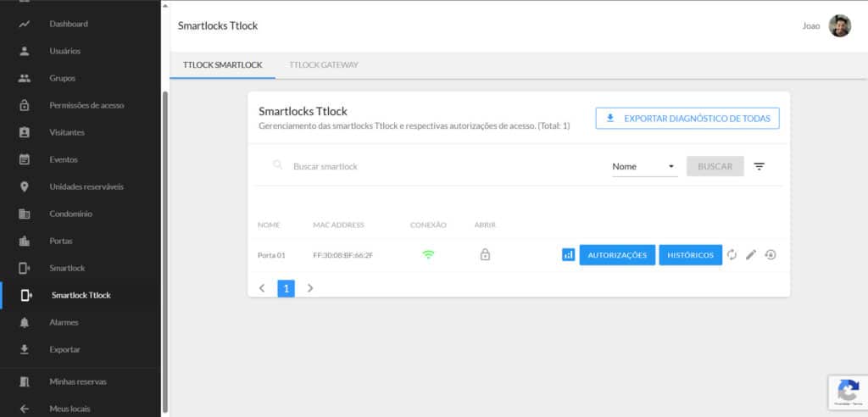This screenshot has width=868, height=417.
Task: Click the Grupos people icon
Action: [x=25, y=78]
